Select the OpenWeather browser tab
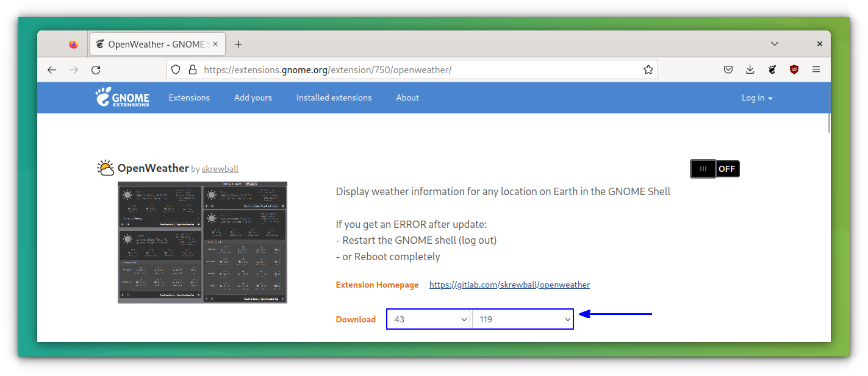The image size is (868, 376). coord(158,44)
